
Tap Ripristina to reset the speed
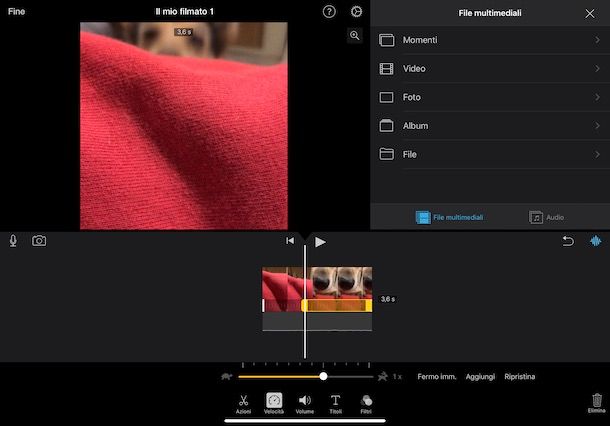tap(520, 377)
